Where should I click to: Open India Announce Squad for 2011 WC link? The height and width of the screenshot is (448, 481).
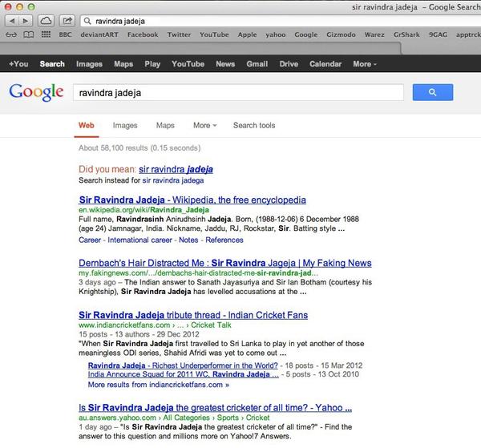184,374
